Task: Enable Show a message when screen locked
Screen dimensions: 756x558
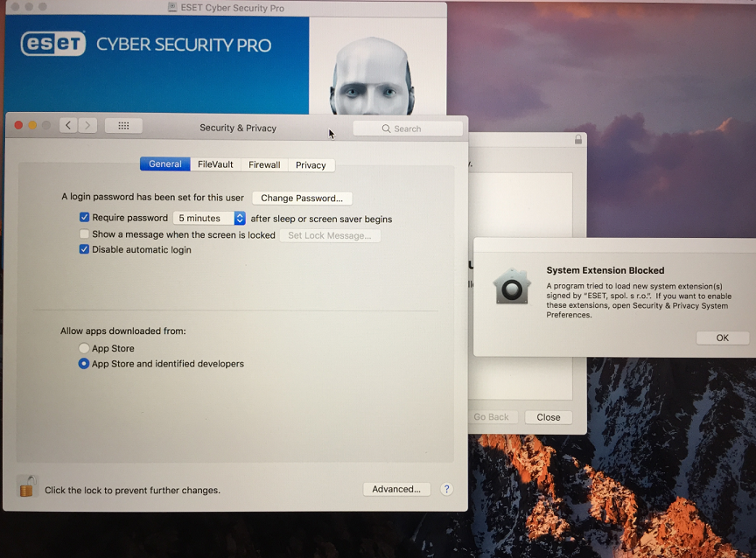Action: [x=84, y=234]
